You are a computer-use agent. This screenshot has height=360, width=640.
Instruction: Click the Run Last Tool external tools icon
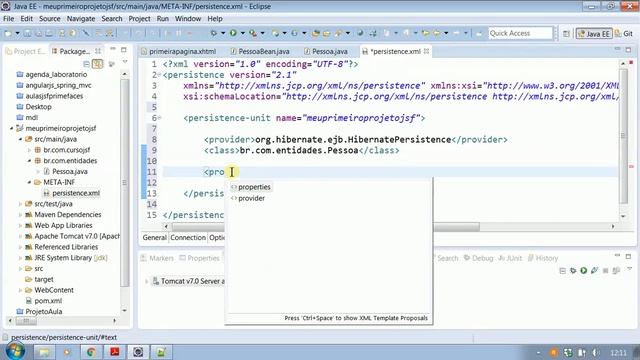pos(253,33)
